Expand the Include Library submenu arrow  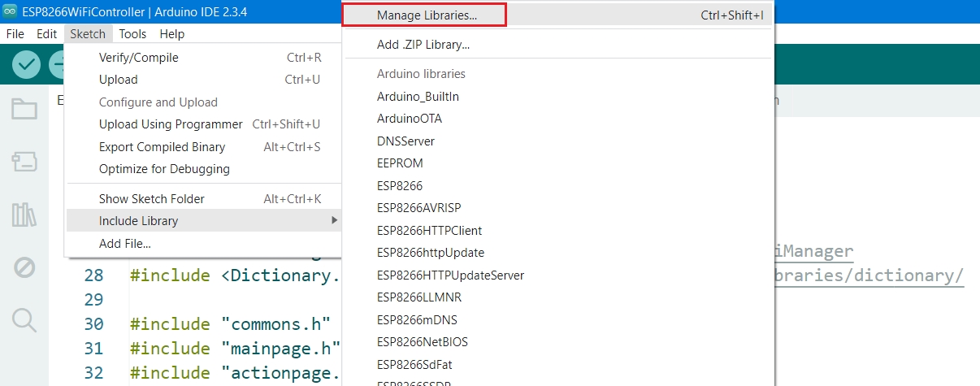(x=334, y=221)
